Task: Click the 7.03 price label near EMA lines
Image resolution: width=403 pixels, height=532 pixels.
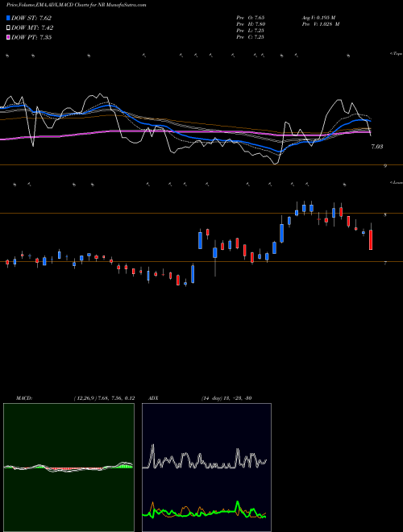Action: click(x=377, y=147)
